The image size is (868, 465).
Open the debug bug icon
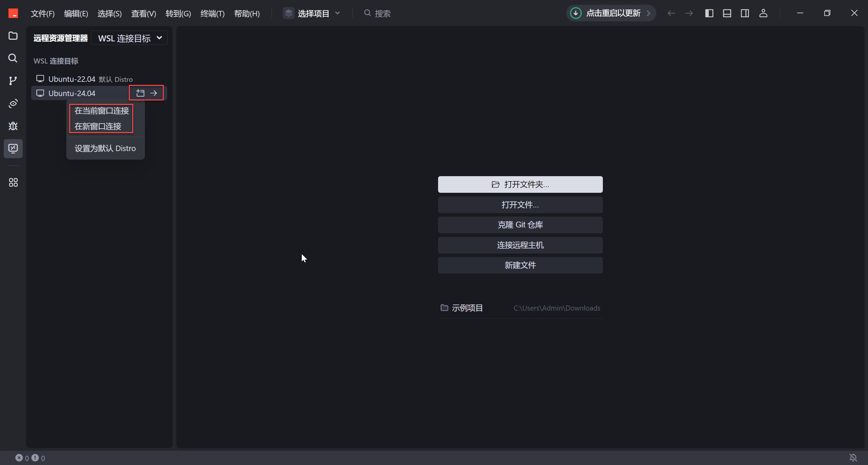(13, 126)
